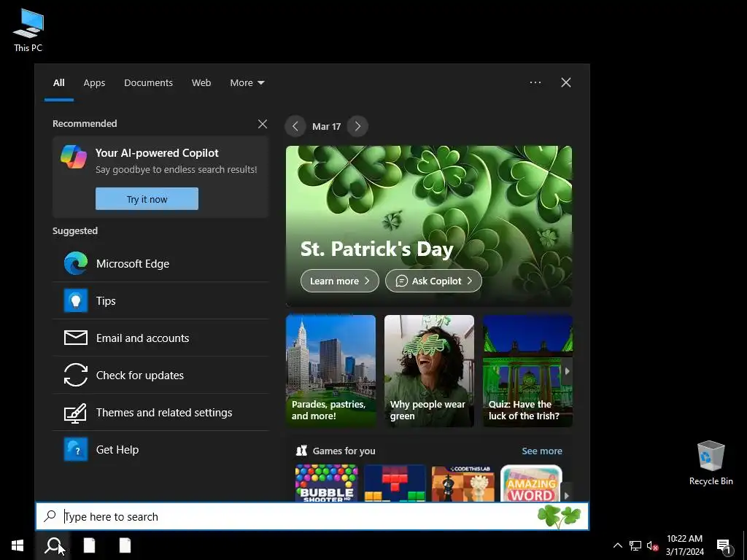Image resolution: width=747 pixels, height=560 pixels.
Task: Open second blank file icon on taskbar
Action: point(125,545)
